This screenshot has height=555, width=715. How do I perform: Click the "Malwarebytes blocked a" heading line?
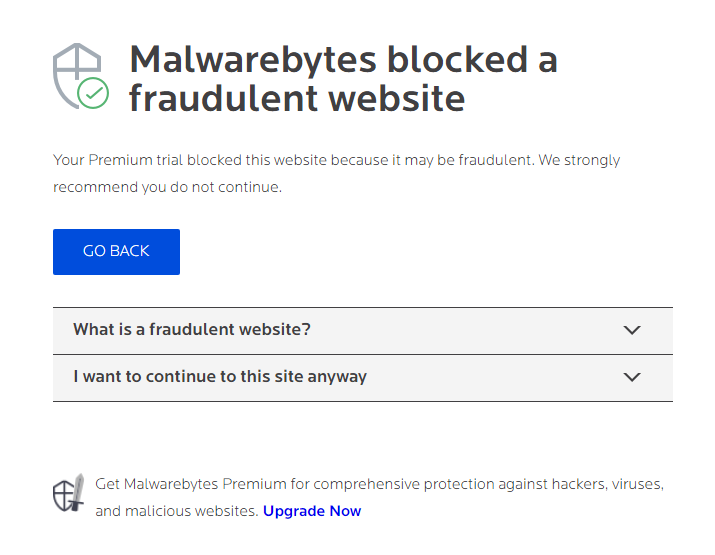[x=343, y=60]
